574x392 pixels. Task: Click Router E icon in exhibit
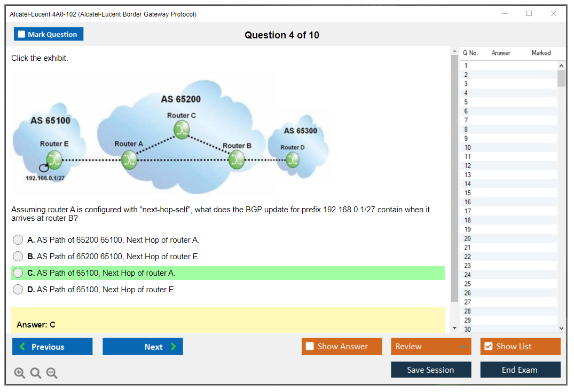[x=54, y=159]
